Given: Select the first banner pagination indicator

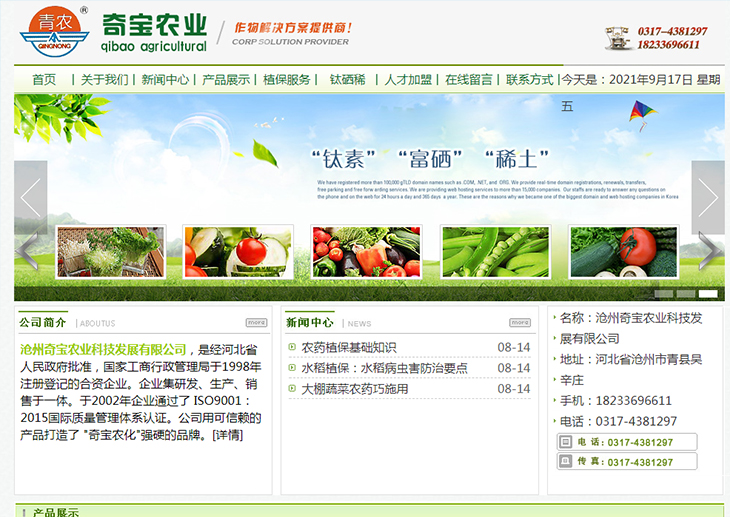Looking at the screenshot, I should [662, 294].
